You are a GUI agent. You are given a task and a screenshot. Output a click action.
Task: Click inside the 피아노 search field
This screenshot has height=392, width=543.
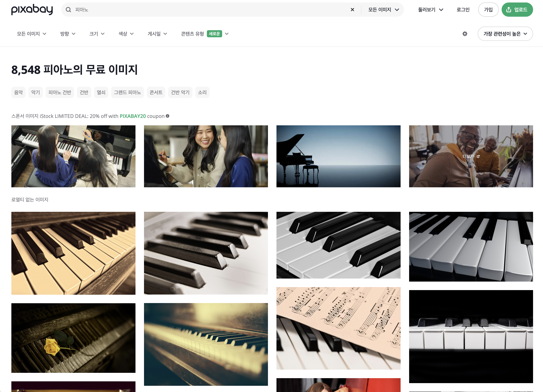point(211,10)
